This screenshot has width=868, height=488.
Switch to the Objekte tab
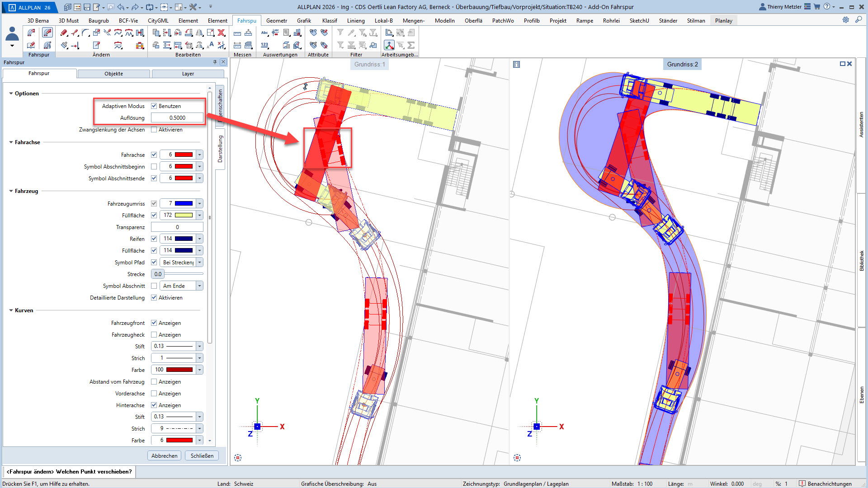coord(113,74)
